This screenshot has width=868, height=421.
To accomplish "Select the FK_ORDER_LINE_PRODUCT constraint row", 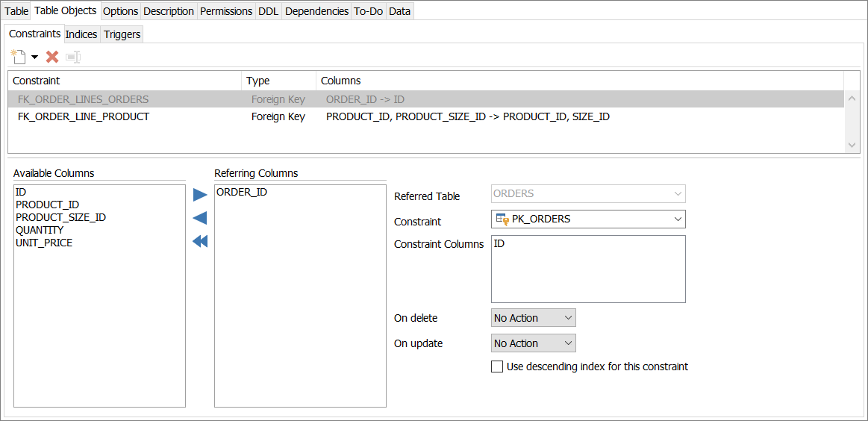I will (84, 116).
